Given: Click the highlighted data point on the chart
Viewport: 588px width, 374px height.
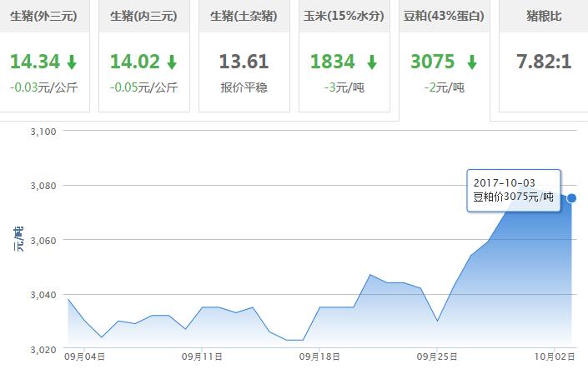Looking at the screenshot, I should pos(571,198).
